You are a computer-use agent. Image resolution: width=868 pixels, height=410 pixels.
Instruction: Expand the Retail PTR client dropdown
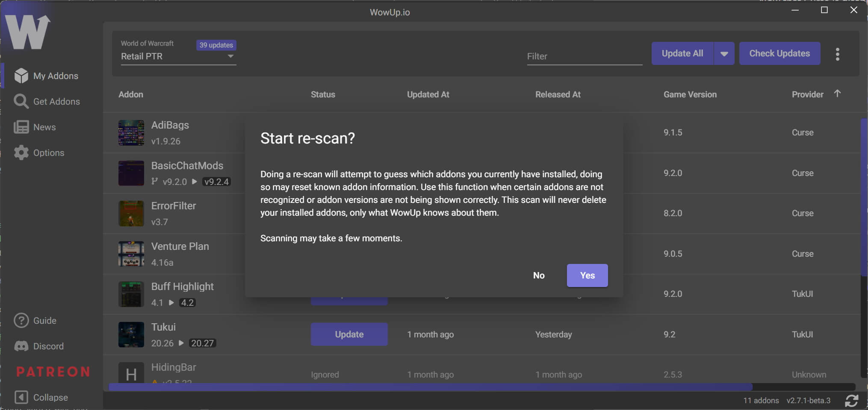click(178, 56)
